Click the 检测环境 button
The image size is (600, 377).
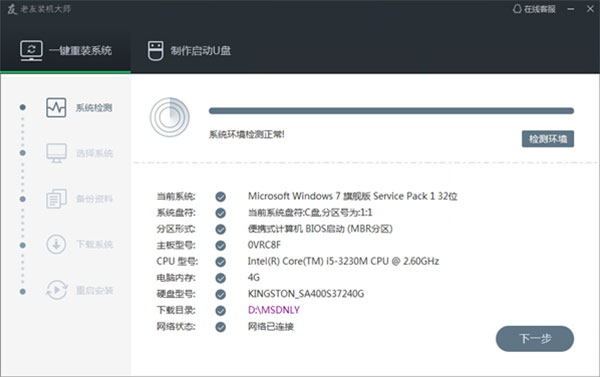pos(548,139)
